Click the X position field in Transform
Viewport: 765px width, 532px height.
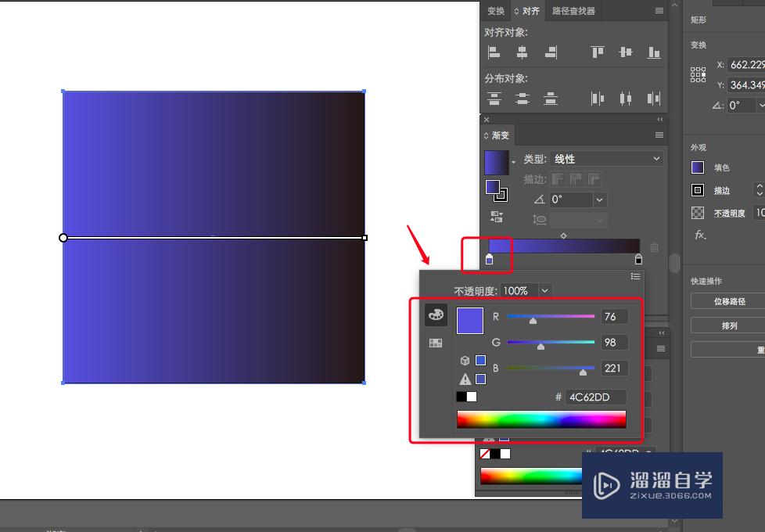(x=746, y=64)
